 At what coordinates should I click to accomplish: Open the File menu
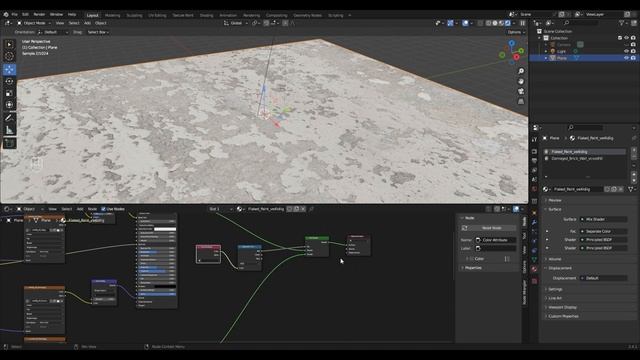(14, 14)
